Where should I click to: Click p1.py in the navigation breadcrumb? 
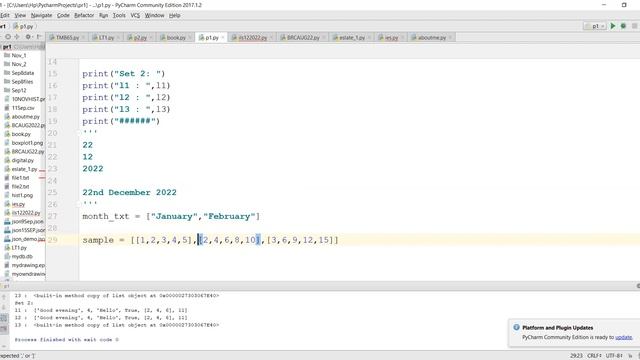24,26
